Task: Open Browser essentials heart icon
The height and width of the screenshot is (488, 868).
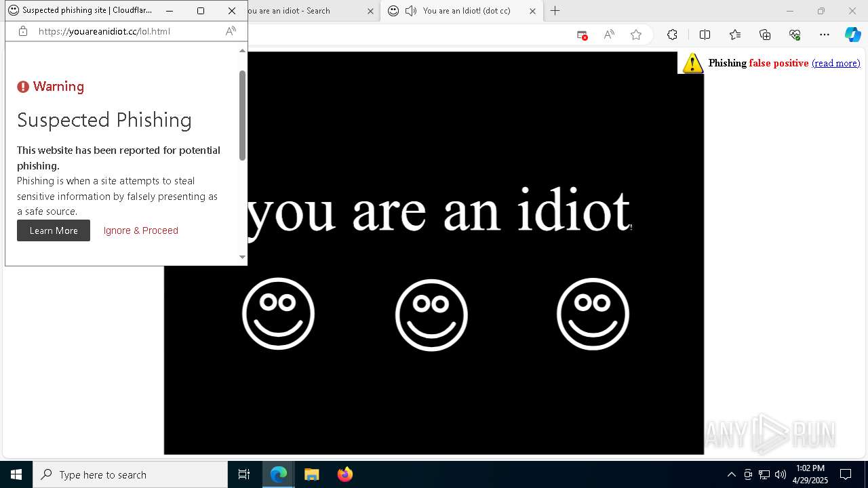Action: coord(795,35)
